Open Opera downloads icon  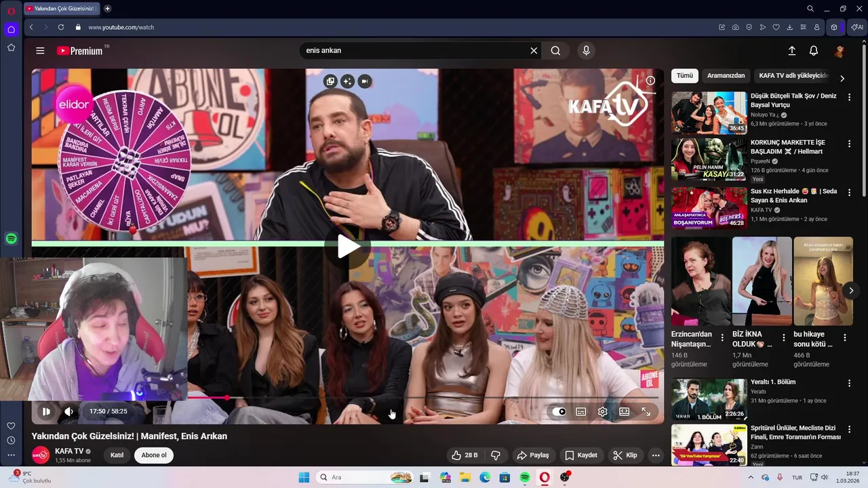click(x=790, y=27)
